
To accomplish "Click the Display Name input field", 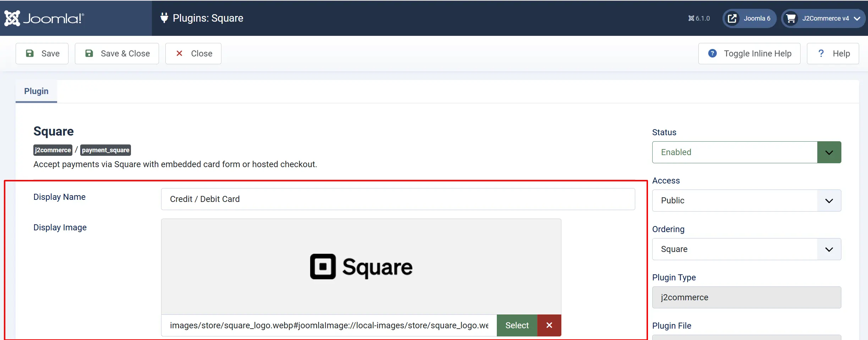I will point(398,199).
